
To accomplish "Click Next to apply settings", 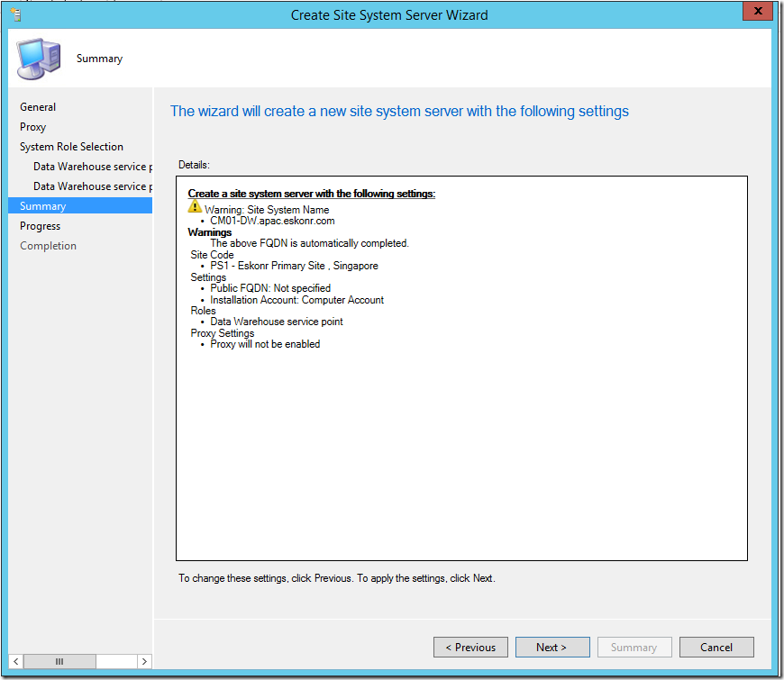I will point(552,647).
